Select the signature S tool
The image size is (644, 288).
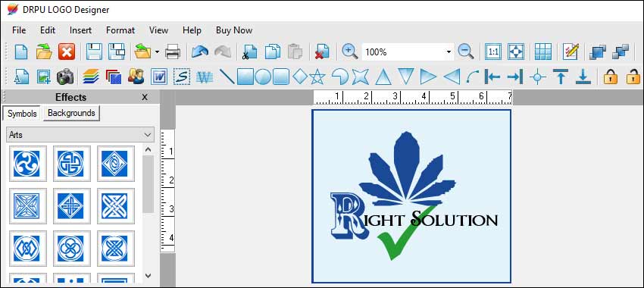pos(181,77)
